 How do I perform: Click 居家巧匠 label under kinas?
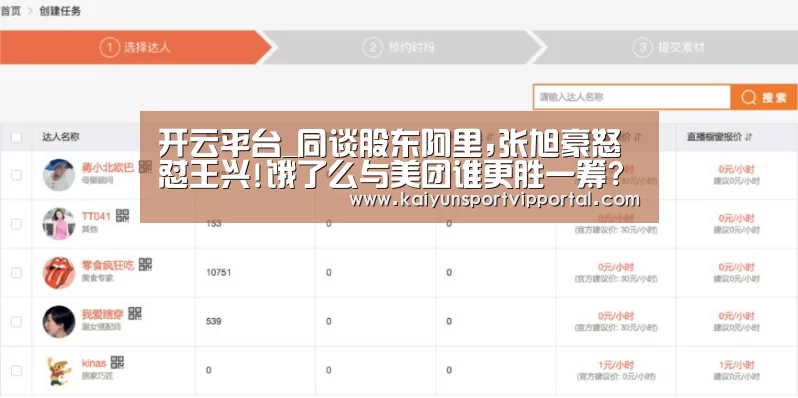click(x=97, y=377)
